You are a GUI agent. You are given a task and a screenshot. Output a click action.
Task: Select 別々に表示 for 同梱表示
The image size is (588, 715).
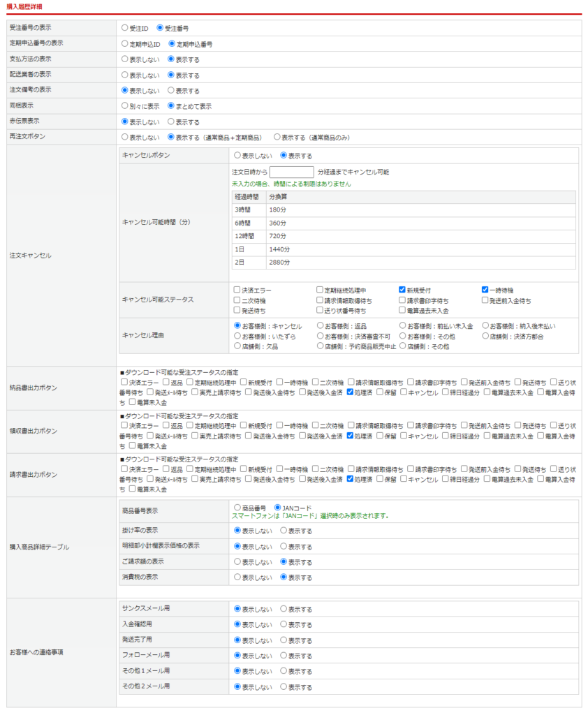coord(125,106)
